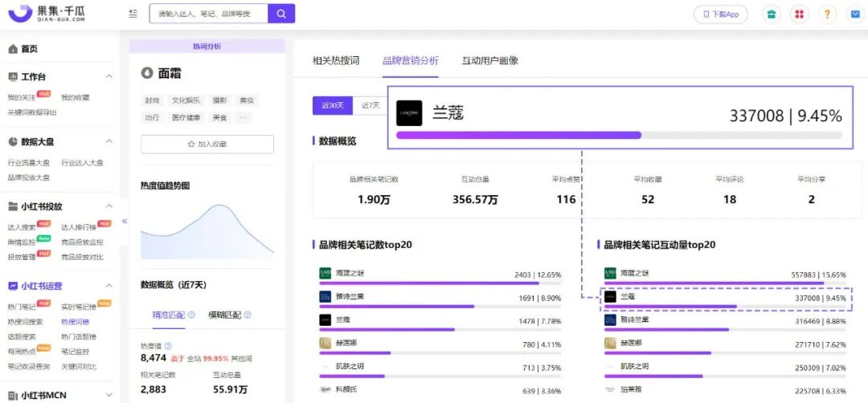Click 赫莲娜 logo in 互动量 top20 list

(x=610, y=344)
